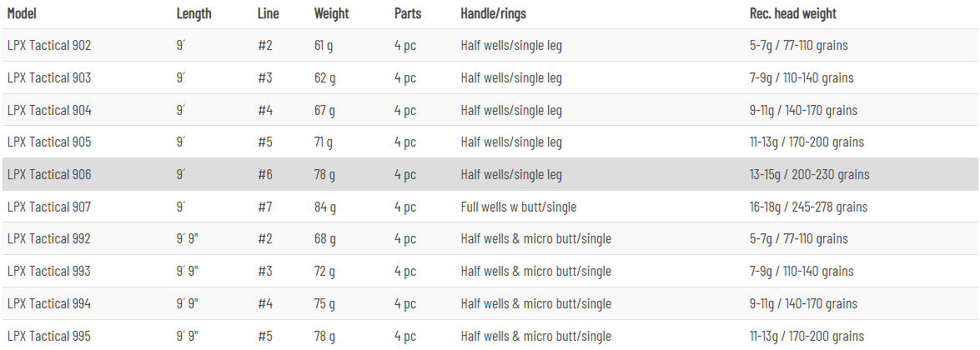
Task: Click the 84 g weight cell
Action: point(325,207)
